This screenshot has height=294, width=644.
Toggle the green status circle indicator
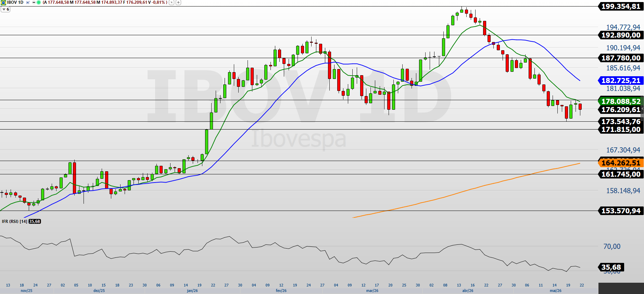(39, 2)
